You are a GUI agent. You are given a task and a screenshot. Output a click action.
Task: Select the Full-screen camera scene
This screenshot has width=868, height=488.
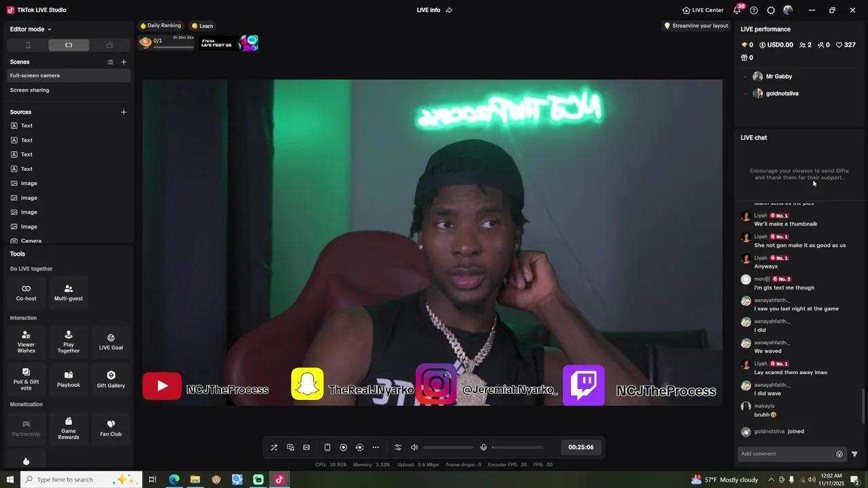pos(68,75)
